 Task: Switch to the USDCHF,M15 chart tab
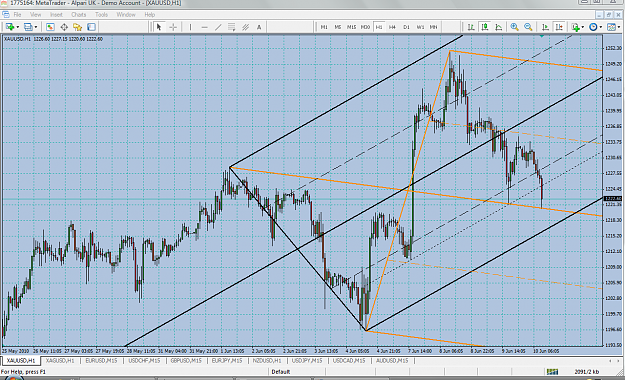(144, 361)
